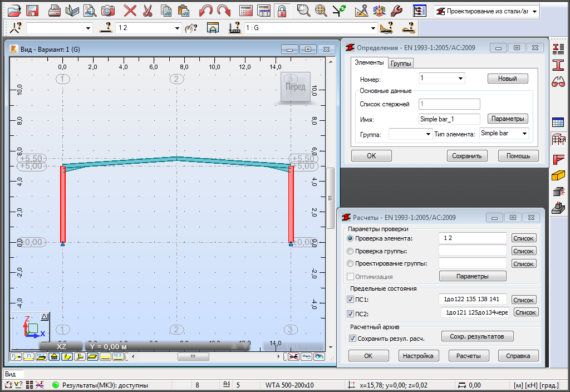This screenshot has height=392, width=570.
Task: Click WTA 500-200x10 in the status bar
Action: pos(289,385)
